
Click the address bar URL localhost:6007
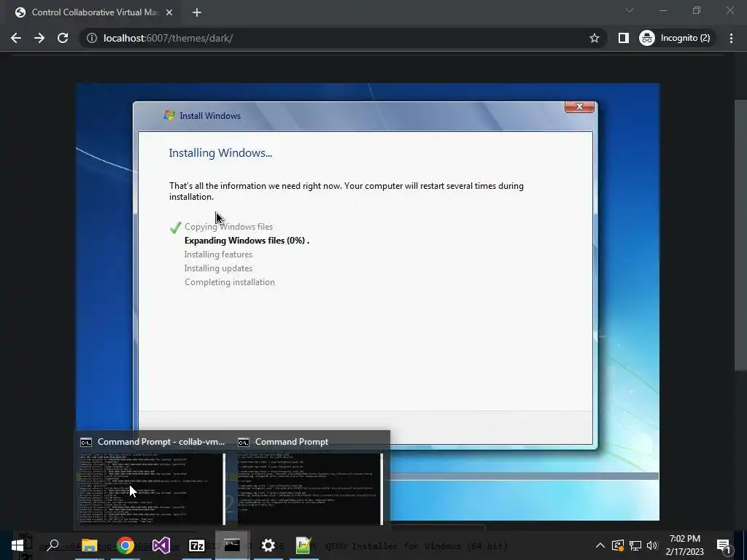tap(169, 38)
